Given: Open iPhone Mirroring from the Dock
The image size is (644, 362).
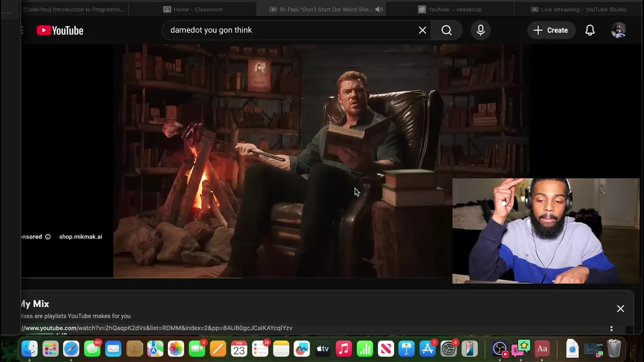Looking at the screenshot, I should coord(469,348).
